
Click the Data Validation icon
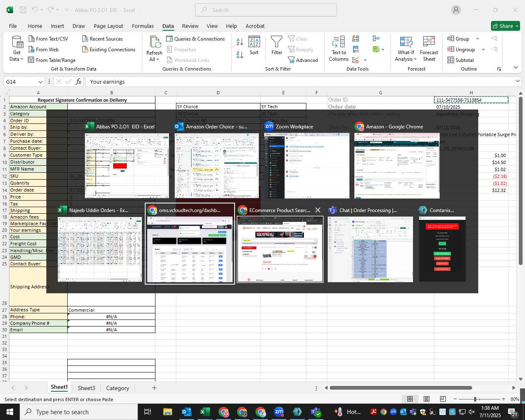click(355, 60)
